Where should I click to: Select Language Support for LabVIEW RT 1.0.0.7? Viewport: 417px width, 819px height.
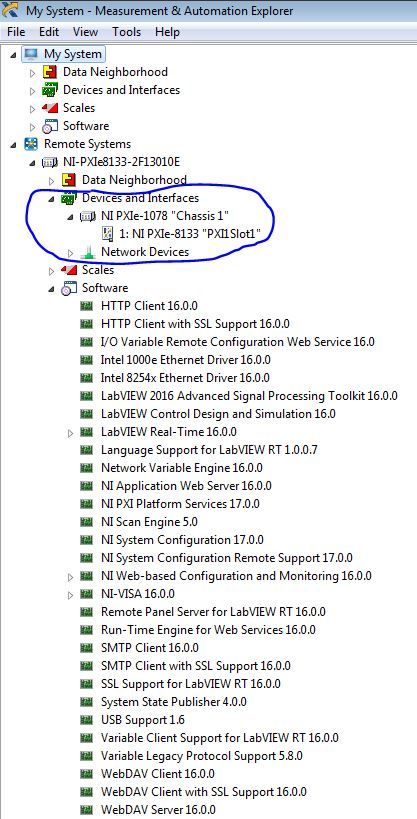(209, 451)
